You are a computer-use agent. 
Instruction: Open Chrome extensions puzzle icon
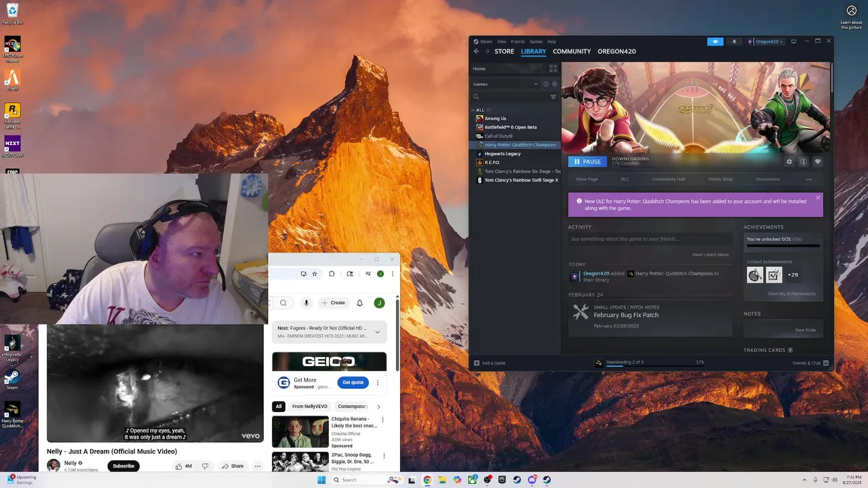(x=332, y=274)
